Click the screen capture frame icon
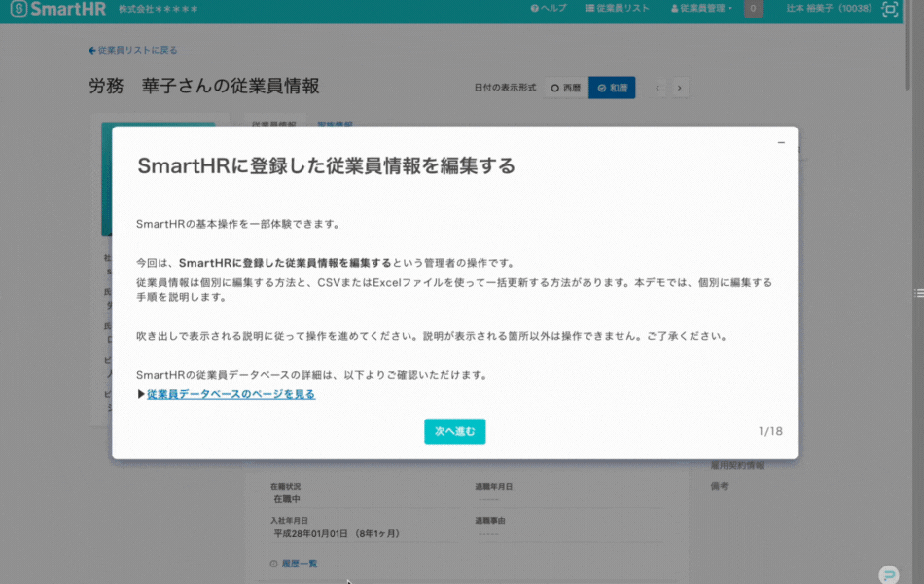This screenshot has height=584, width=924. pyautogui.click(x=889, y=10)
